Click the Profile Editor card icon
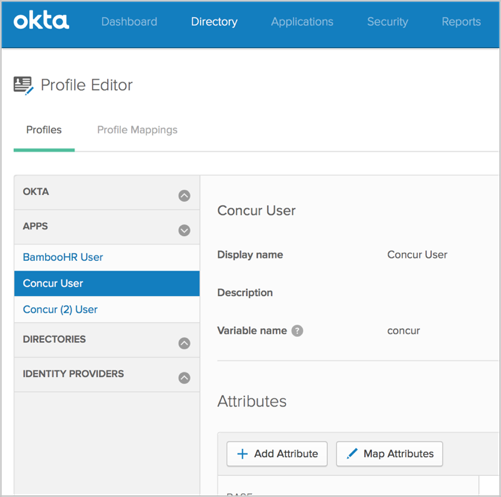This screenshot has height=497, width=501. [x=23, y=85]
